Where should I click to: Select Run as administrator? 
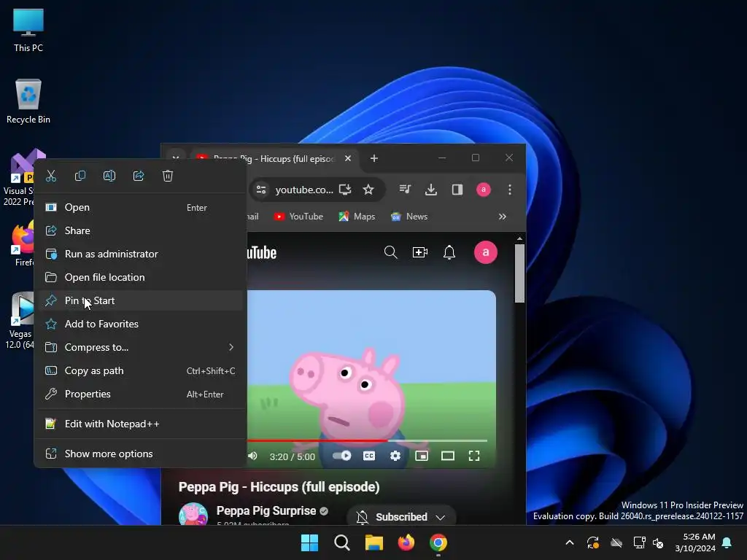click(x=141, y=254)
